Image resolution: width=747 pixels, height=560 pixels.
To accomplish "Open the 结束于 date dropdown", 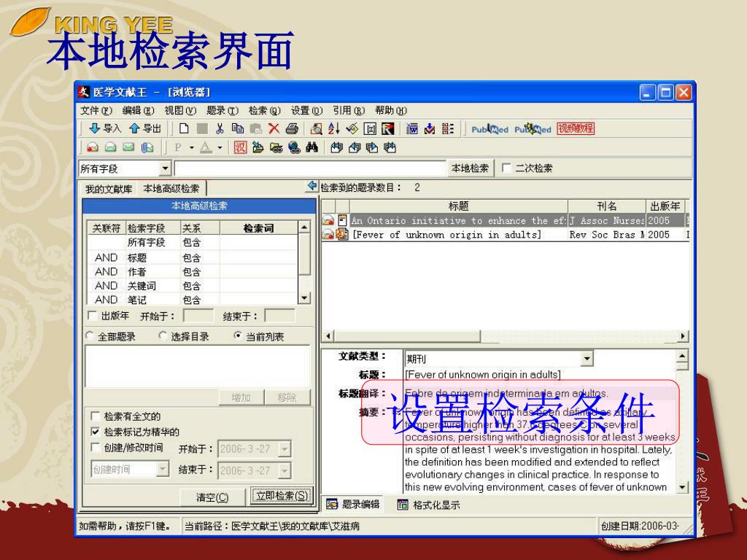I will tap(285, 470).
